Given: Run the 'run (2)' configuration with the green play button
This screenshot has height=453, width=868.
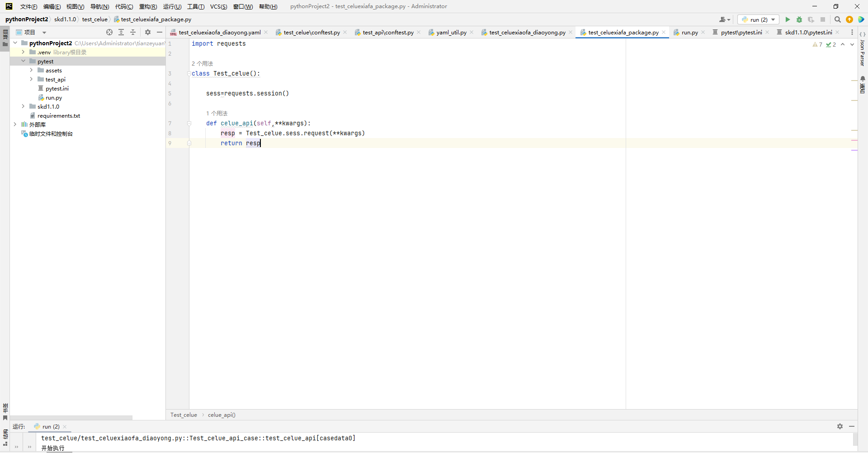Looking at the screenshot, I should [x=788, y=19].
